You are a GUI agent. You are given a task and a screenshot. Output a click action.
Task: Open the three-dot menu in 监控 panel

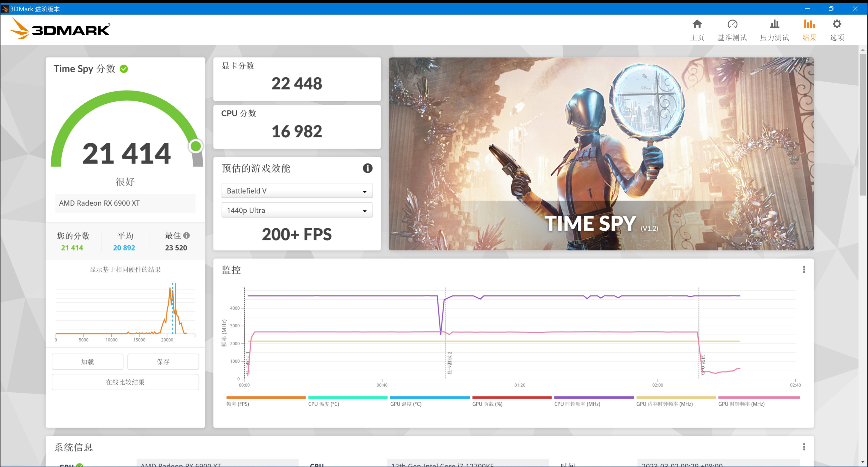click(804, 270)
